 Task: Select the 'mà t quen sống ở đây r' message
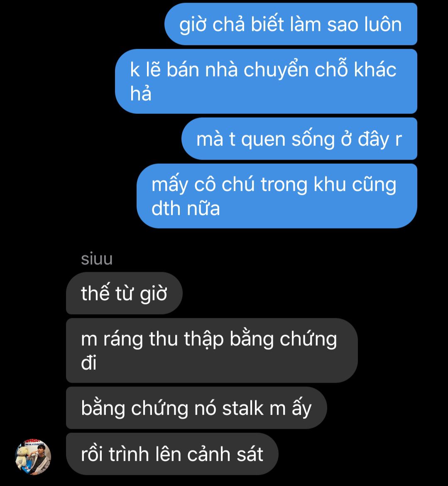[x=299, y=139]
